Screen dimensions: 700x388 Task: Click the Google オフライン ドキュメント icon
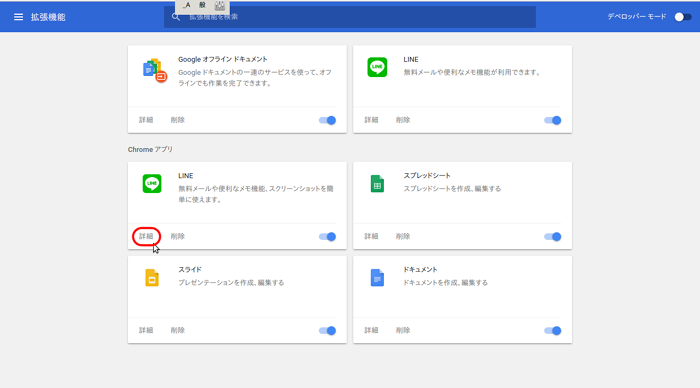154,70
